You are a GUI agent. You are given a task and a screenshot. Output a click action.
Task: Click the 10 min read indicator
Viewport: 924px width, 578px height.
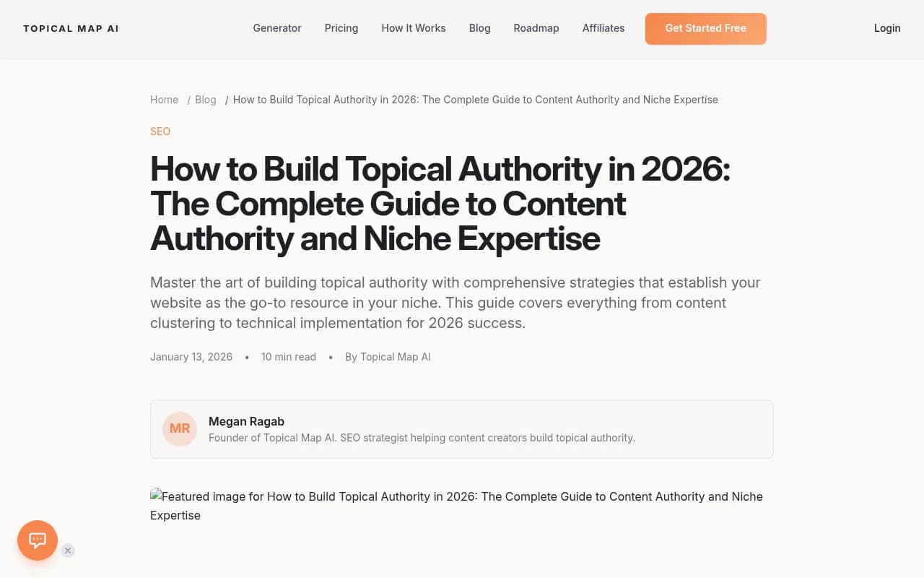(x=288, y=356)
